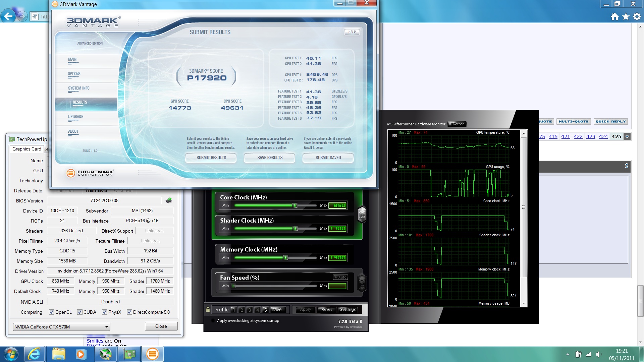Viewport: 644px width, 362px height.
Task: Click the power battery tray icon
Action: [578, 354]
